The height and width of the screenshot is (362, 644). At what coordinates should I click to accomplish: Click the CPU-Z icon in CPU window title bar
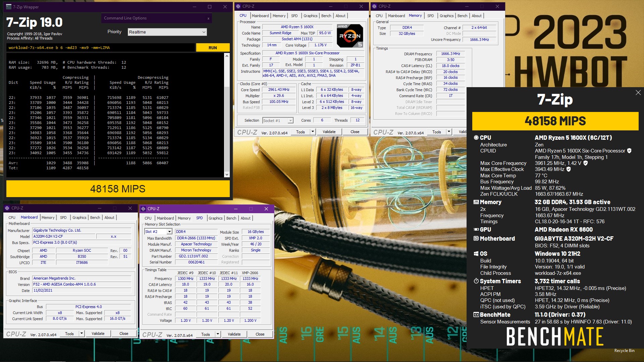click(238, 6)
